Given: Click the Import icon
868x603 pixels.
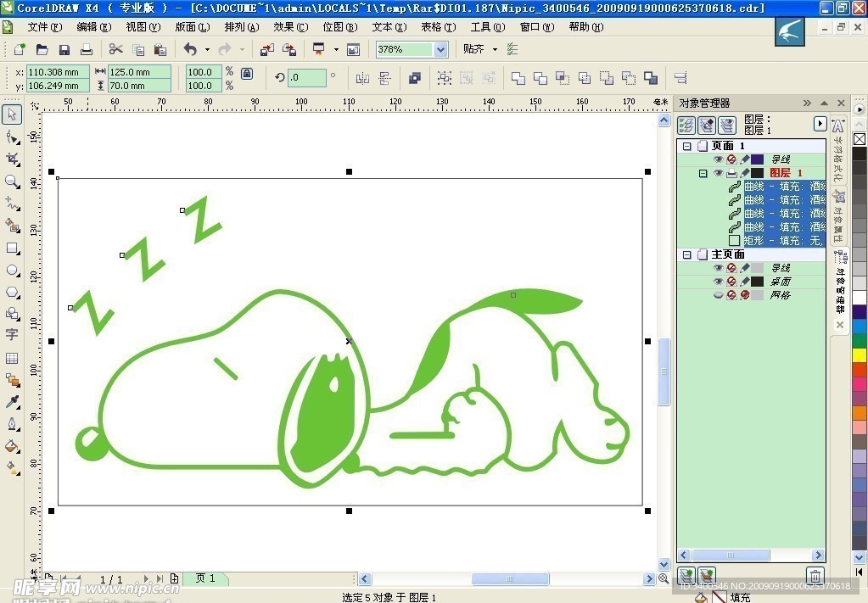Looking at the screenshot, I should 267,50.
